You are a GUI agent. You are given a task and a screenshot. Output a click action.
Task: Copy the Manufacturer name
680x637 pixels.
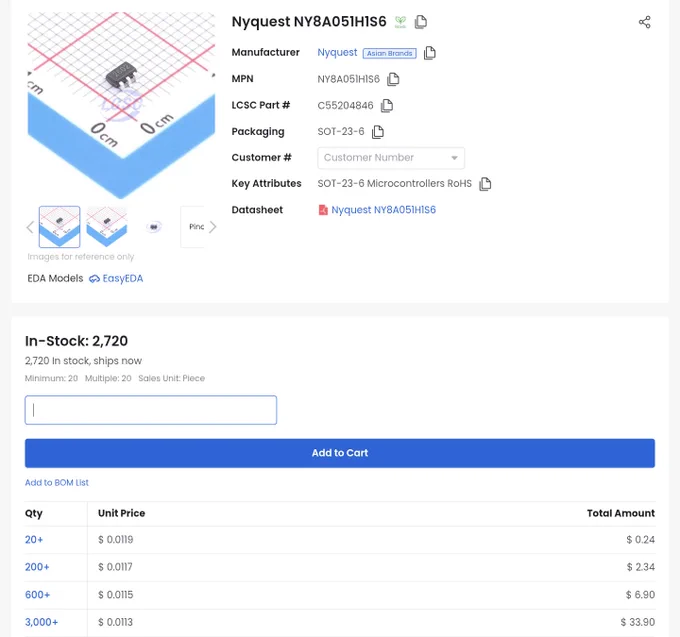[x=430, y=53]
